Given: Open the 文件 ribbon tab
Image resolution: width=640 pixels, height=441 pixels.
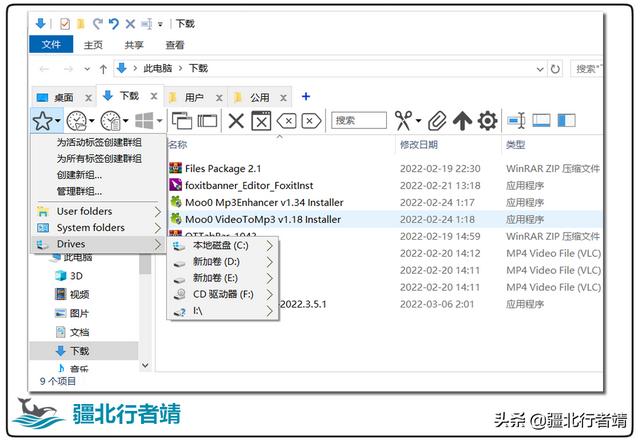Looking at the screenshot, I should [51, 45].
